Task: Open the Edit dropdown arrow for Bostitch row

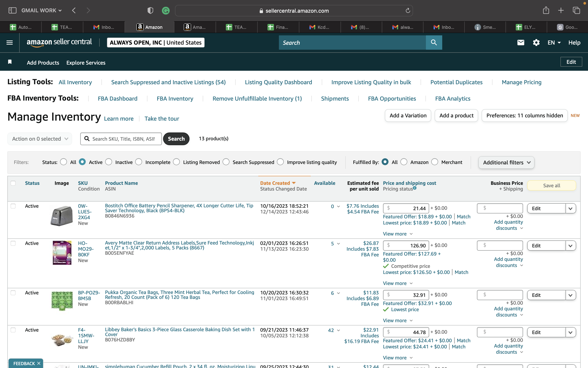Action: coord(570,208)
